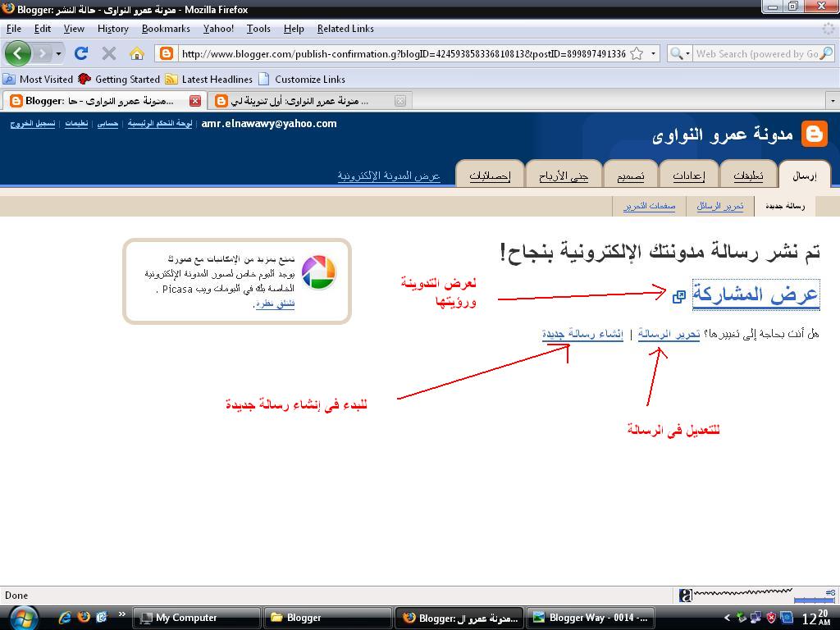This screenshot has height=630, width=840.
Task: Expand hidden Quick Launch icons chevron
Action: [122, 614]
